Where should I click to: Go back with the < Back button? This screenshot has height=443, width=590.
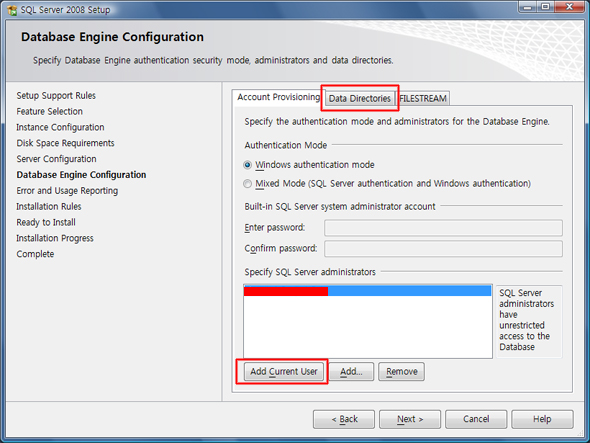344,419
